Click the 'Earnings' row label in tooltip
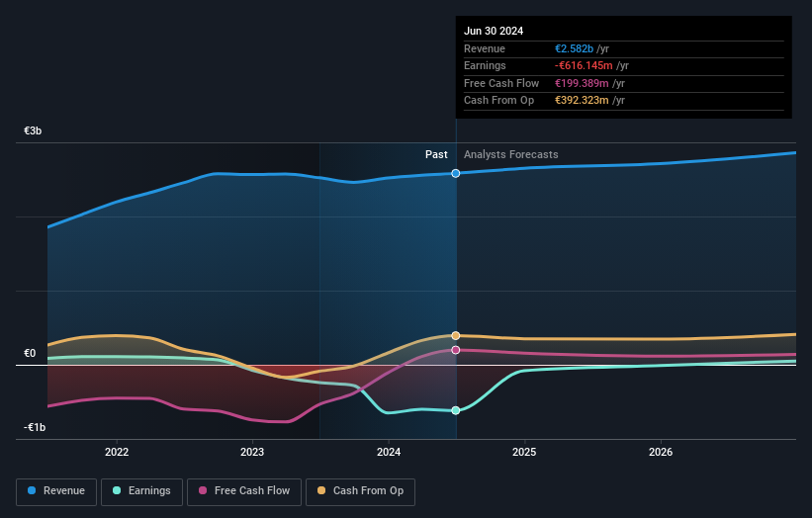 point(485,65)
